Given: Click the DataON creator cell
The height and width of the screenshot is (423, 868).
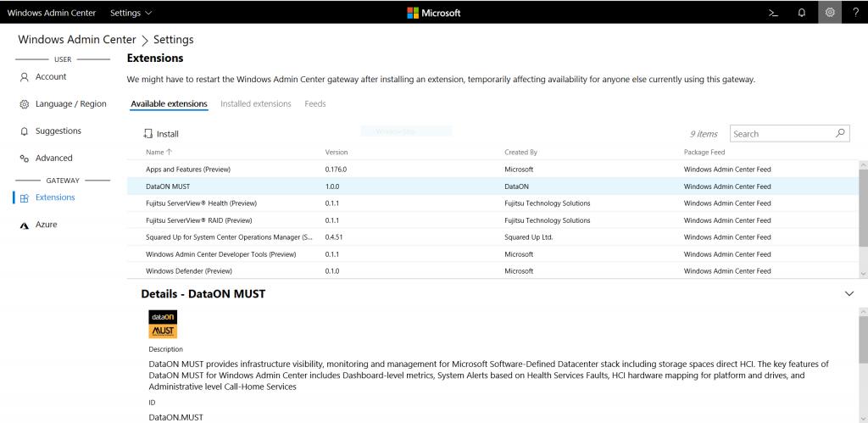Looking at the screenshot, I should click(515, 186).
